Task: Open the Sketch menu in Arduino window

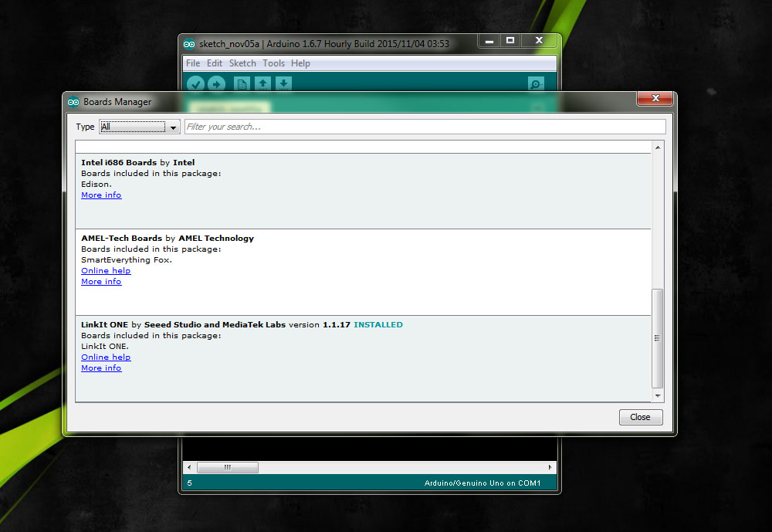Action: (242, 63)
